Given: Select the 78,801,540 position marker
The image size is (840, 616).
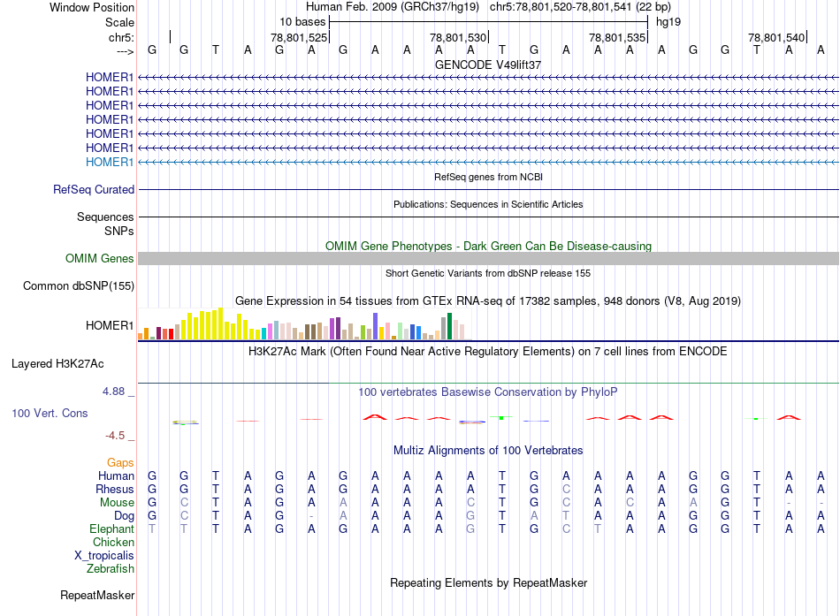Looking at the screenshot, I should coord(776,37).
